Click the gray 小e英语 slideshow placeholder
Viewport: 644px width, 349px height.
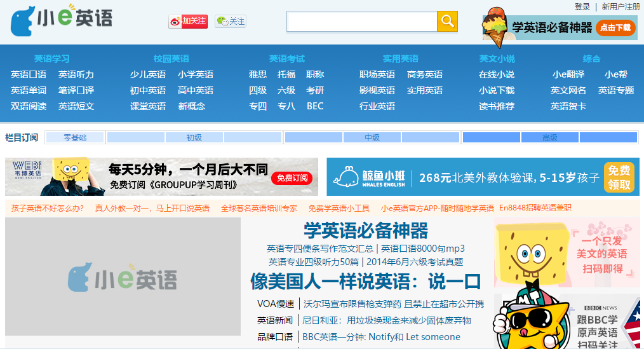(123, 277)
